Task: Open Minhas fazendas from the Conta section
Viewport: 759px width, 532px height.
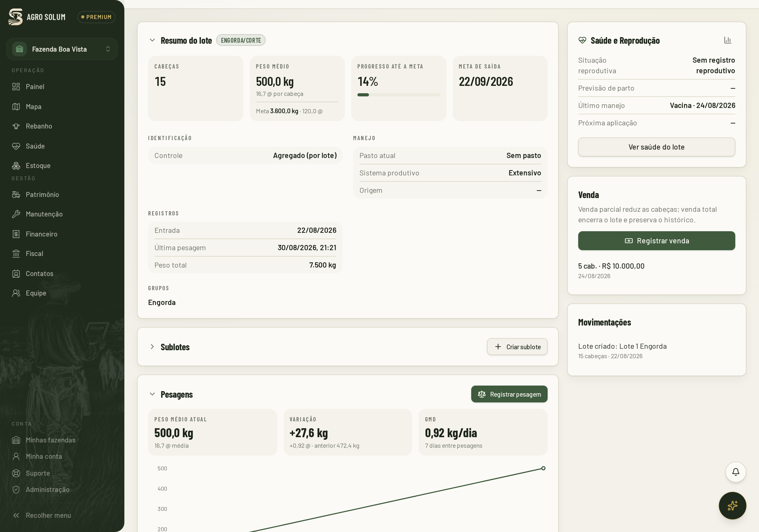Action: 62,440
